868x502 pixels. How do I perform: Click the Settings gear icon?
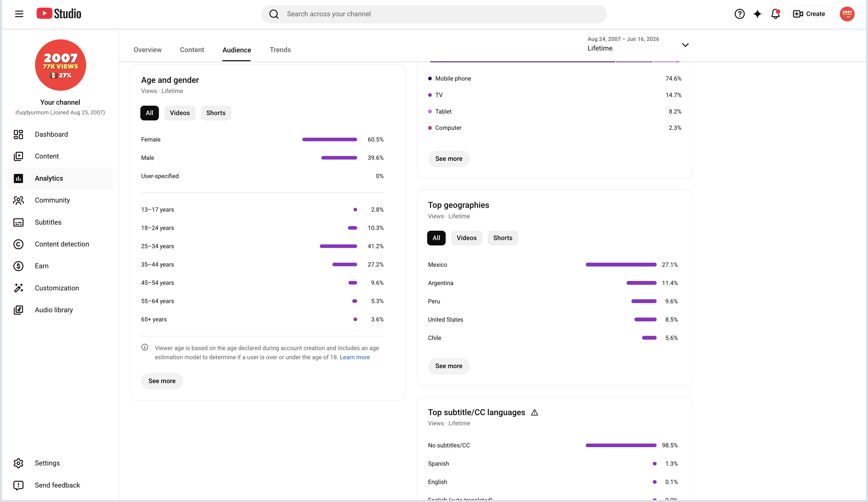coord(18,463)
